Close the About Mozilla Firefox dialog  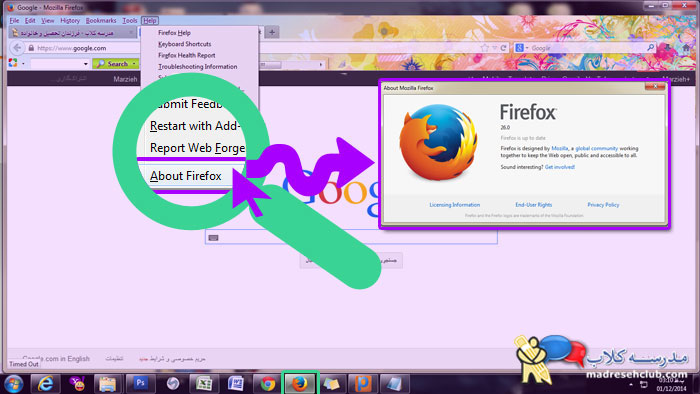point(655,87)
